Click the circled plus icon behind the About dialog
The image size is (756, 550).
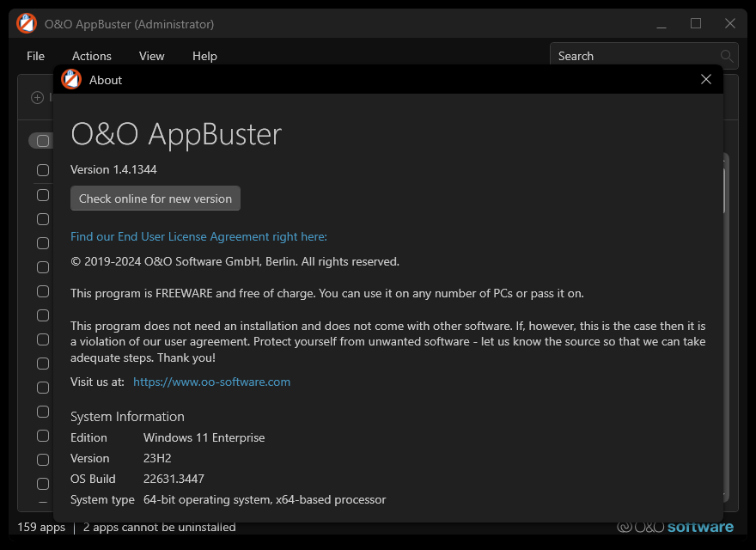coord(37,97)
